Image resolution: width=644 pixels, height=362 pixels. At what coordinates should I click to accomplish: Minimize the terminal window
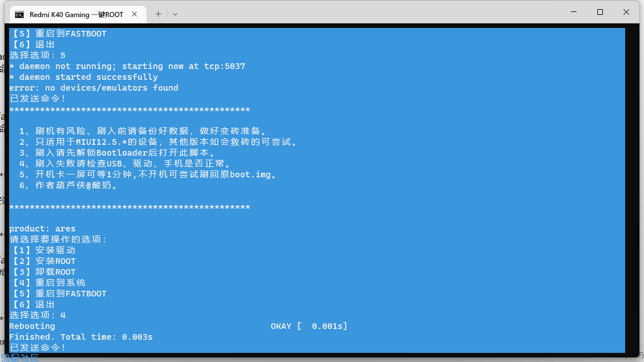574,12
